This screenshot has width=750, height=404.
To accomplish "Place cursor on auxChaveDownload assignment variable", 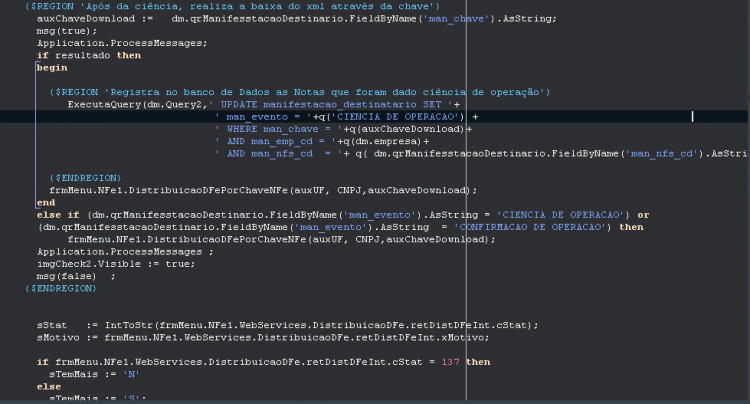I will (86, 19).
